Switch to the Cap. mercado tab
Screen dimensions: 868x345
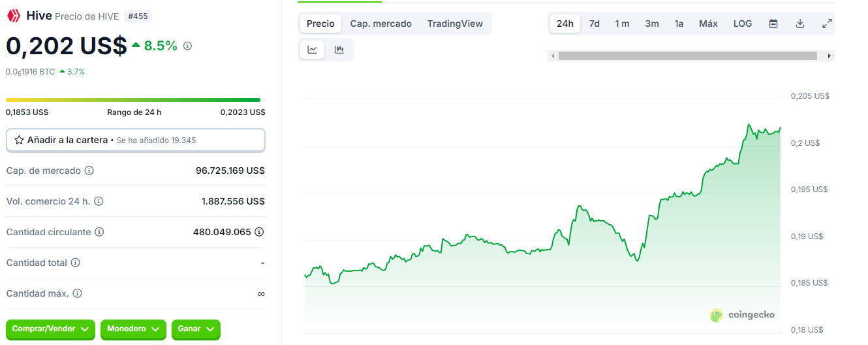pyautogui.click(x=381, y=24)
